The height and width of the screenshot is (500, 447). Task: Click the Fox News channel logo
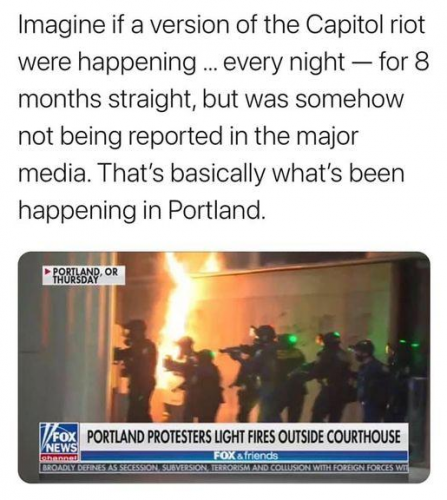pos(59,438)
